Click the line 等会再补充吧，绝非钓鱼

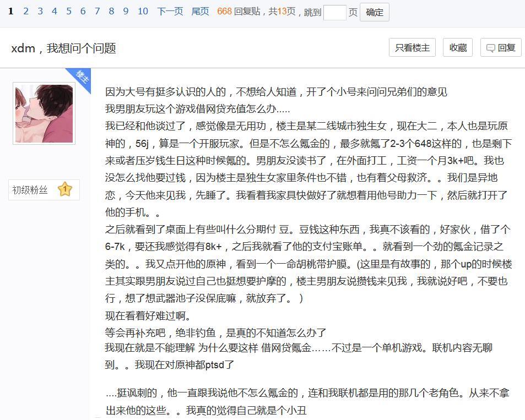pyautogui.click(x=215, y=332)
